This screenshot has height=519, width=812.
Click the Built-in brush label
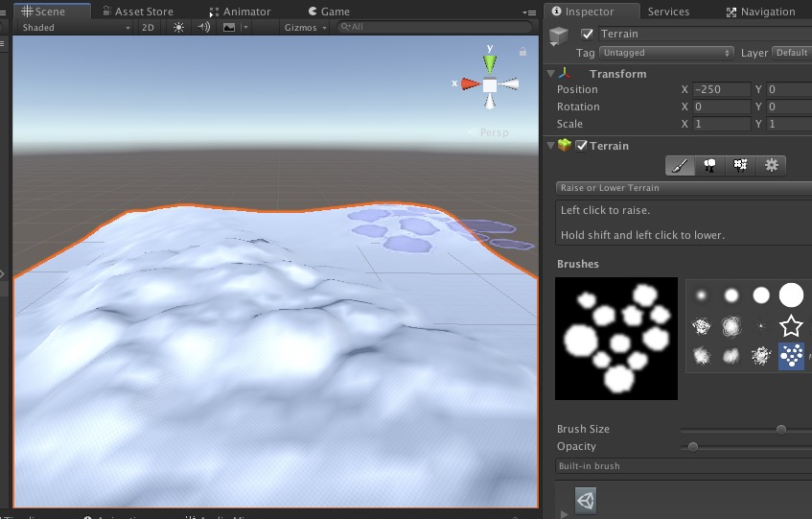pyautogui.click(x=590, y=466)
